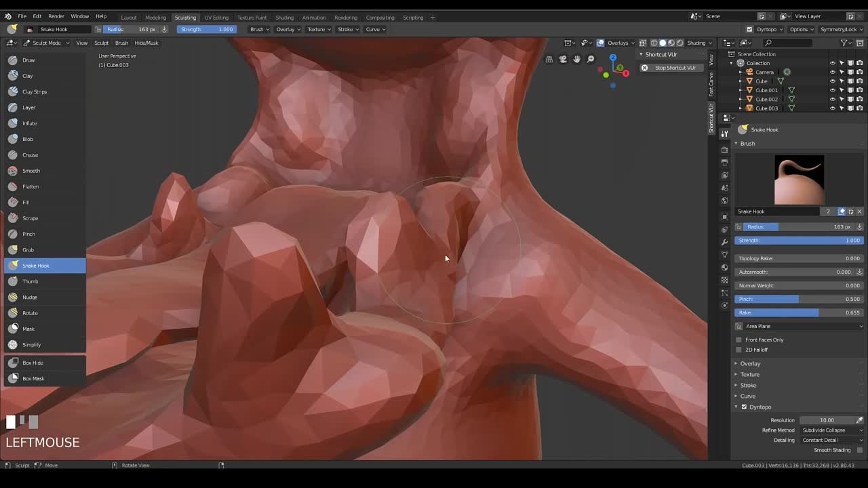Open the Stroke dropdown in header
This screenshot has width=868, height=488.
pyautogui.click(x=348, y=29)
